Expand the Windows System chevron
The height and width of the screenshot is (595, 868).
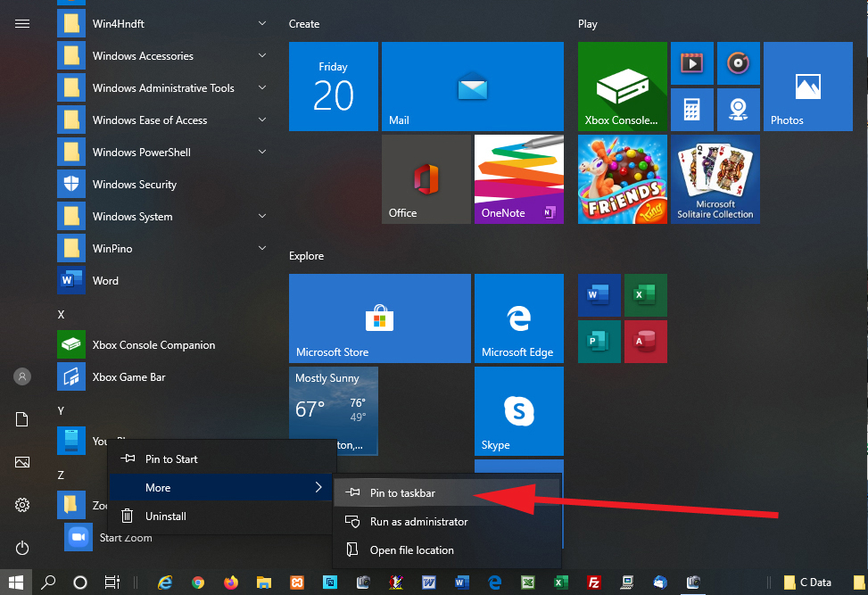(262, 216)
